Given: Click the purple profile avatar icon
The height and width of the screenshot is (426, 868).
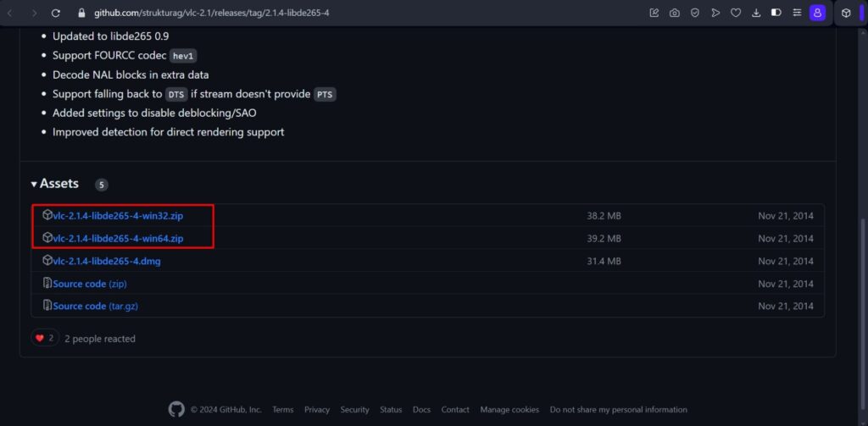Looking at the screenshot, I should 816,13.
